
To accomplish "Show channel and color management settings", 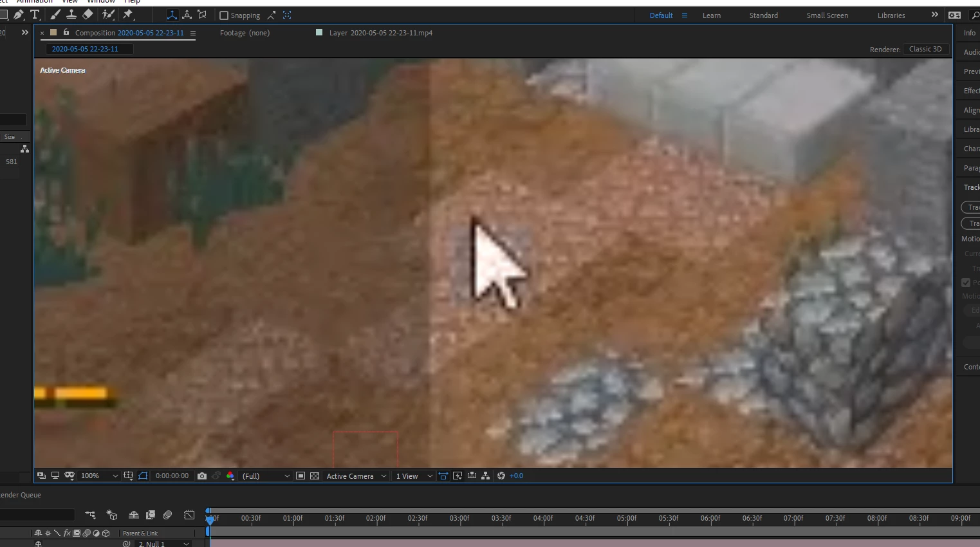I will [230, 476].
